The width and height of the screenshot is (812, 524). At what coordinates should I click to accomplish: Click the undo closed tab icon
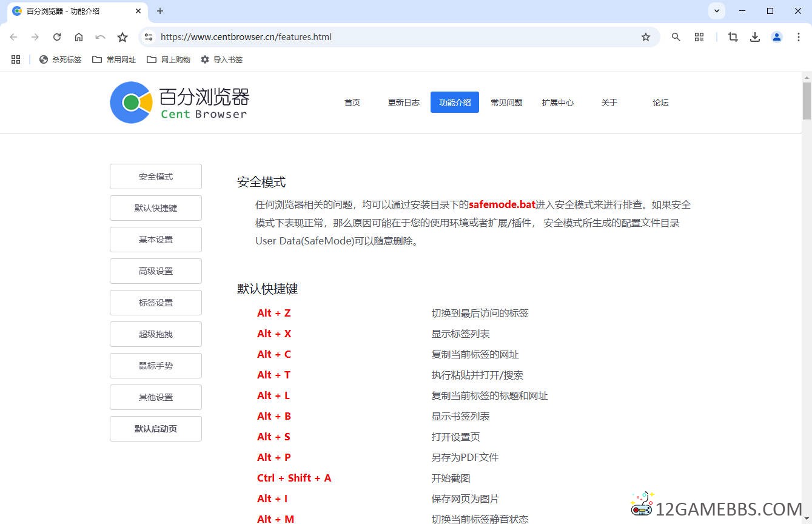pyautogui.click(x=101, y=37)
